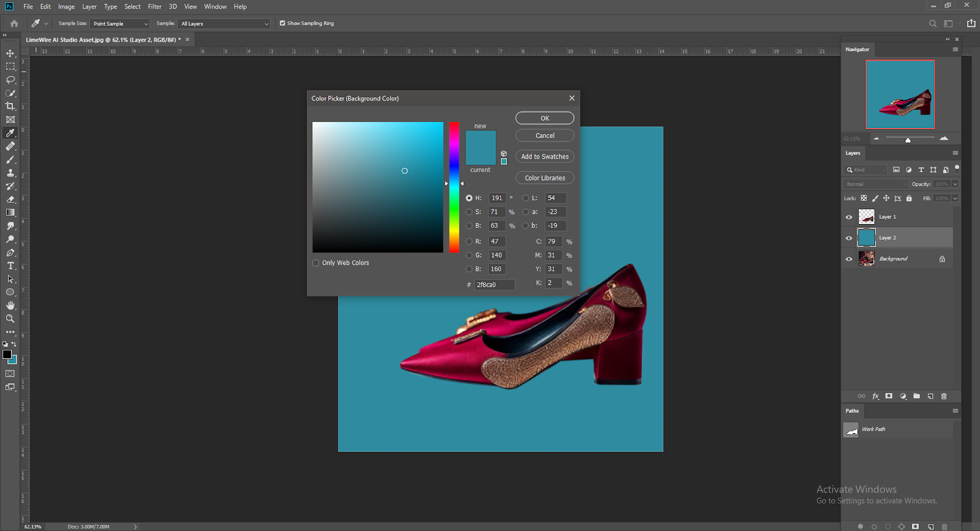Select the Rectangular Marquee tool
The width and height of the screenshot is (980, 531).
click(x=10, y=66)
